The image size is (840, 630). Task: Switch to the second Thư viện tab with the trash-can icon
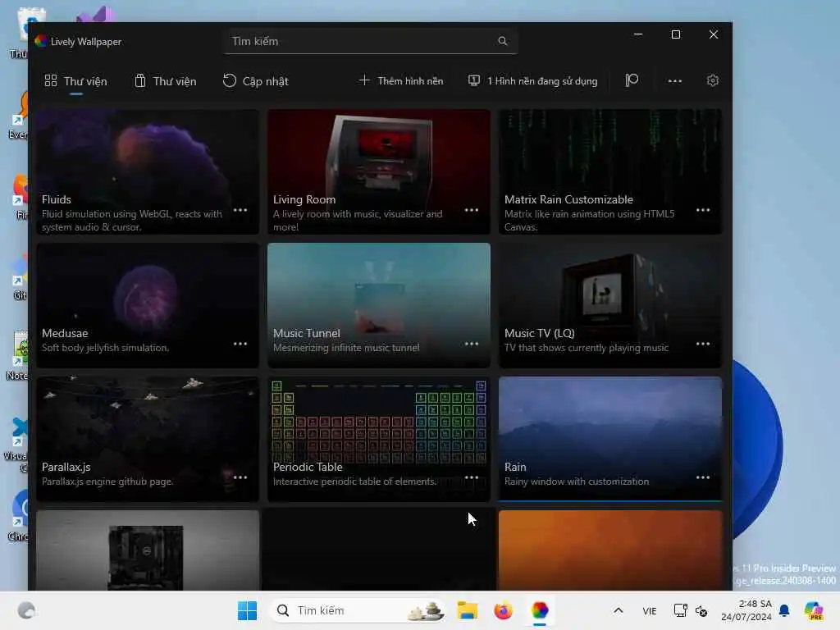165,81
